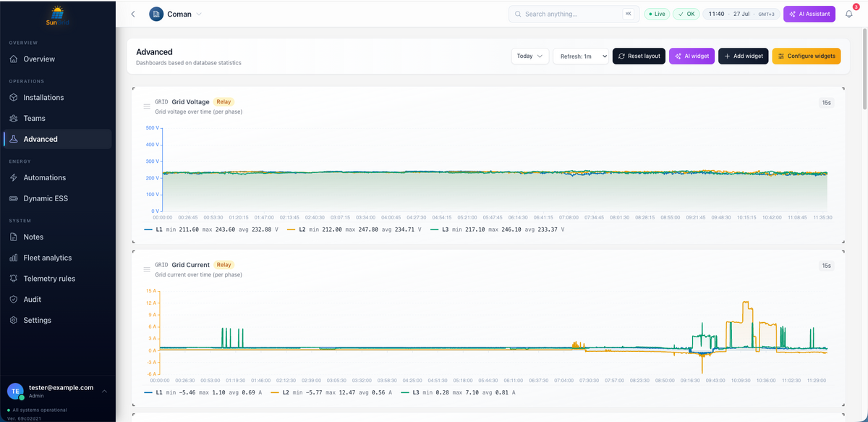The width and height of the screenshot is (868, 422).
Task: Click the back arrow next to Coman
Action: (133, 14)
